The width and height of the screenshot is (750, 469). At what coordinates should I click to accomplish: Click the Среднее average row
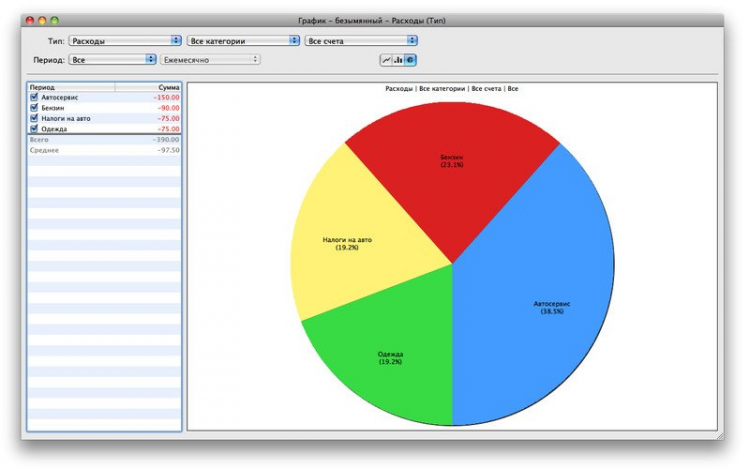[x=104, y=150]
